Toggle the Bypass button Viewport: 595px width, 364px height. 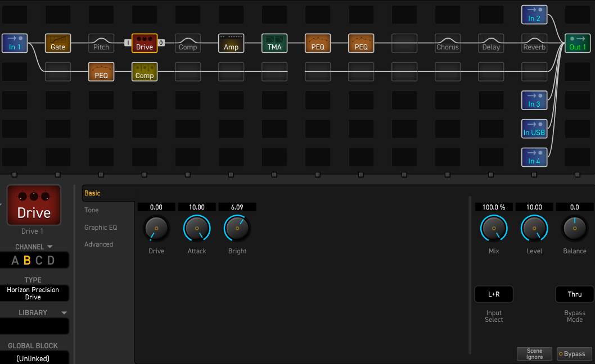pyautogui.click(x=574, y=354)
